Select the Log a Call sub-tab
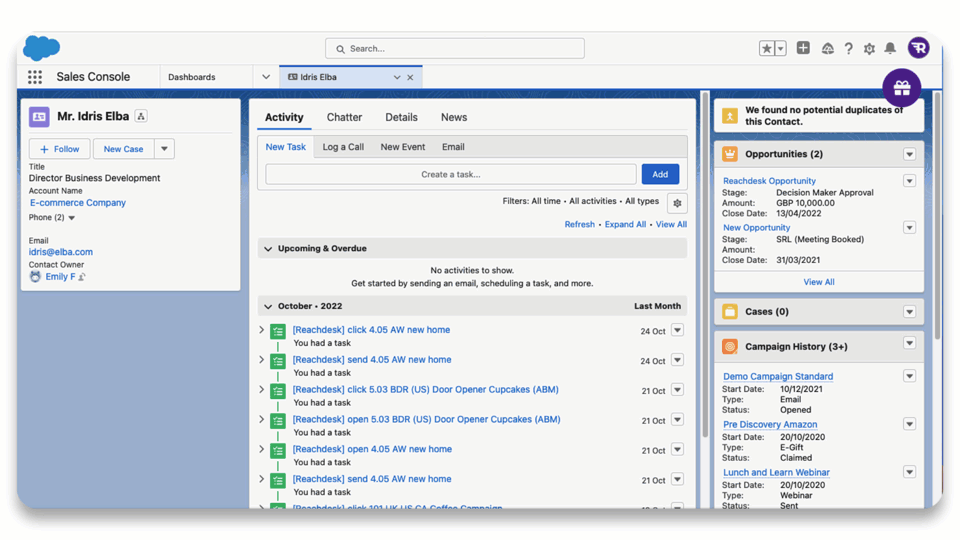Image resolution: width=960 pixels, height=540 pixels. 343,147
